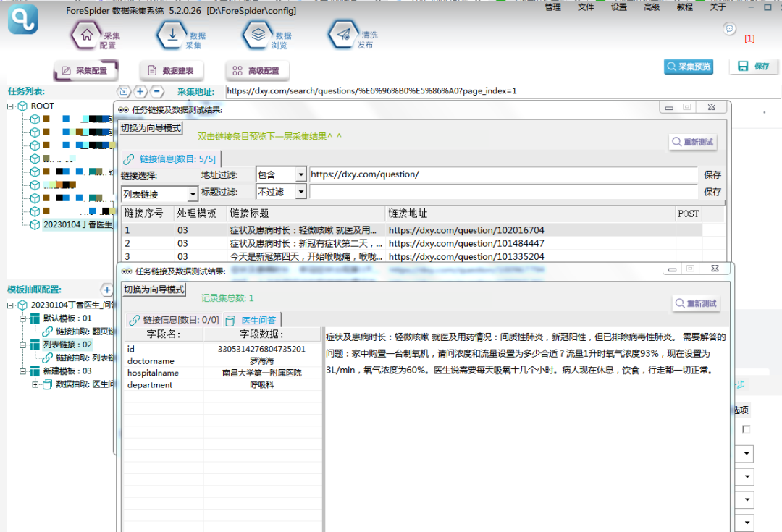Open the 采集配置 home hexagon icon

tap(86, 35)
